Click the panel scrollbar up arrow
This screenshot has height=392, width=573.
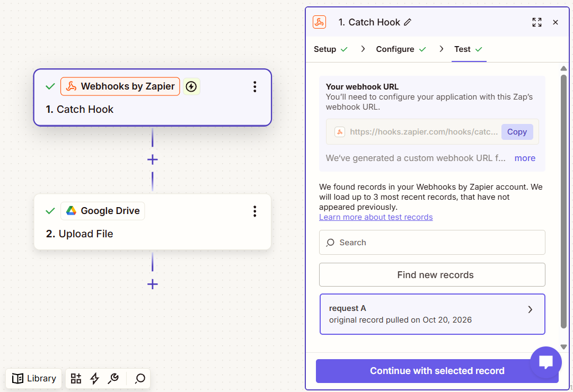(x=563, y=69)
